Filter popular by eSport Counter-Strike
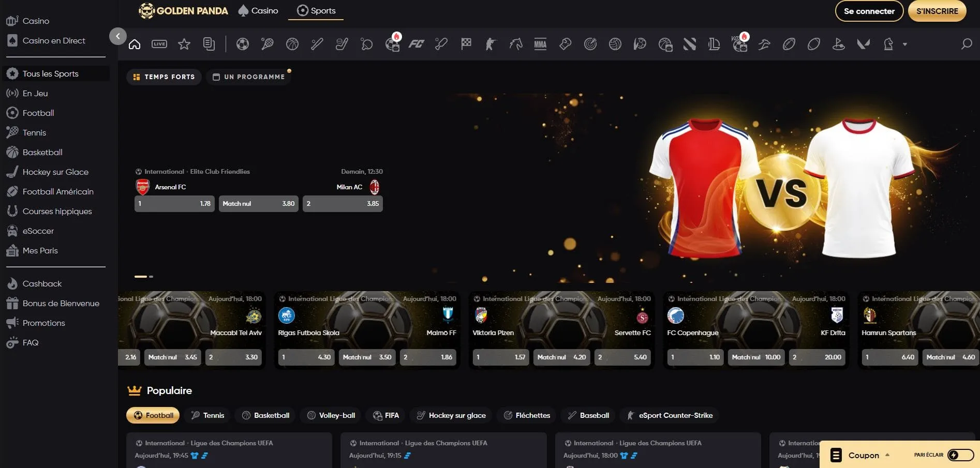This screenshot has height=468, width=980. [x=670, y=415]
